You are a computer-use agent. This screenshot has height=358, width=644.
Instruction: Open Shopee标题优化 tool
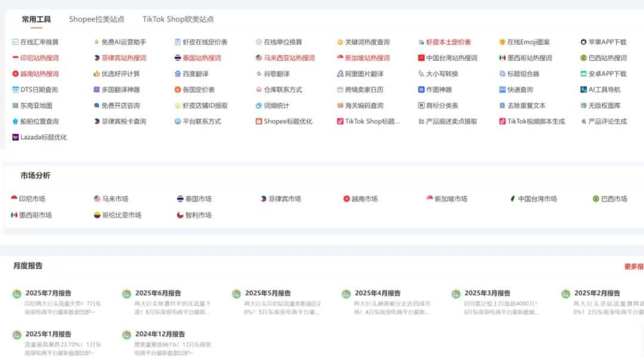pyautogui.click(x=288, y=122)
